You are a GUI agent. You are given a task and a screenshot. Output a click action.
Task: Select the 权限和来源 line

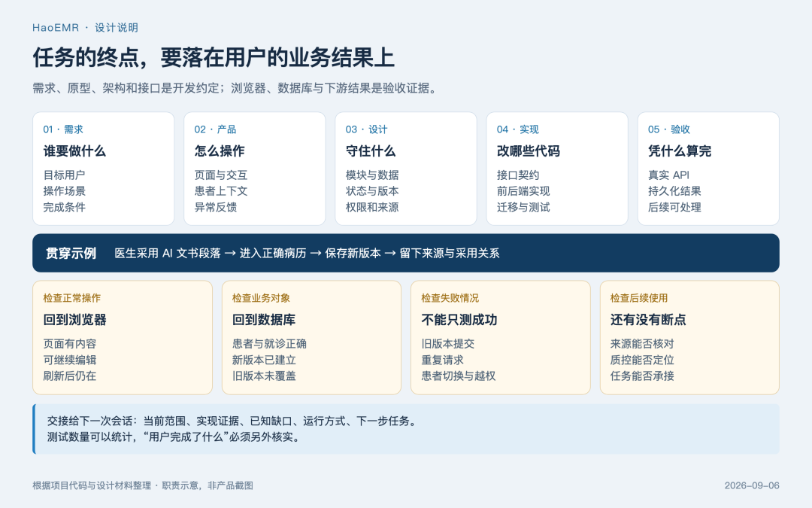tap(372, 208)
